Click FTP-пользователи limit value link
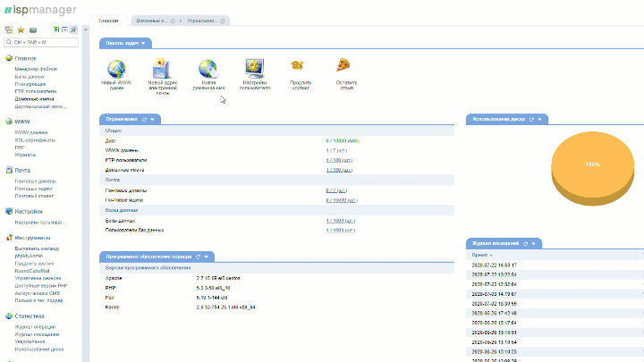The width and height of the screenshot is (644, 362). click(x=339, y=161)
